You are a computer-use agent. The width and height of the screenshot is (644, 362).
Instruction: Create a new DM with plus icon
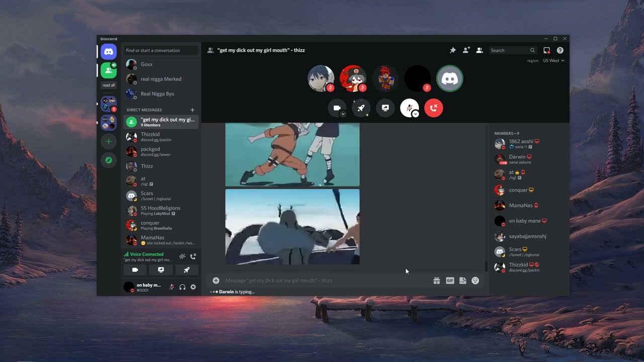coord(192,110)
